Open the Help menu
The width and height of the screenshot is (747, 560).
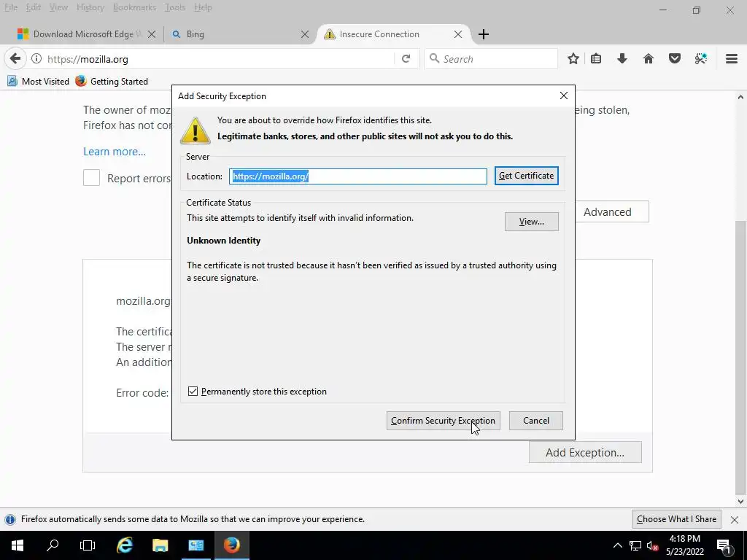(203, 7)
